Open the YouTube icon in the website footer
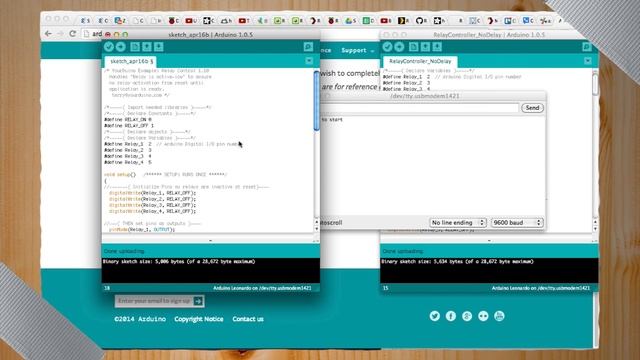 click(499, 316)
